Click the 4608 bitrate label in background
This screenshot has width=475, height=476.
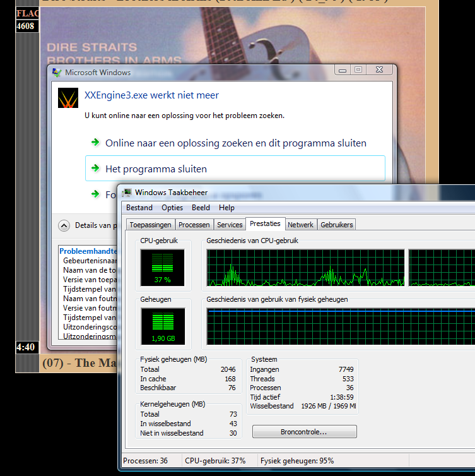click(26, 26)
